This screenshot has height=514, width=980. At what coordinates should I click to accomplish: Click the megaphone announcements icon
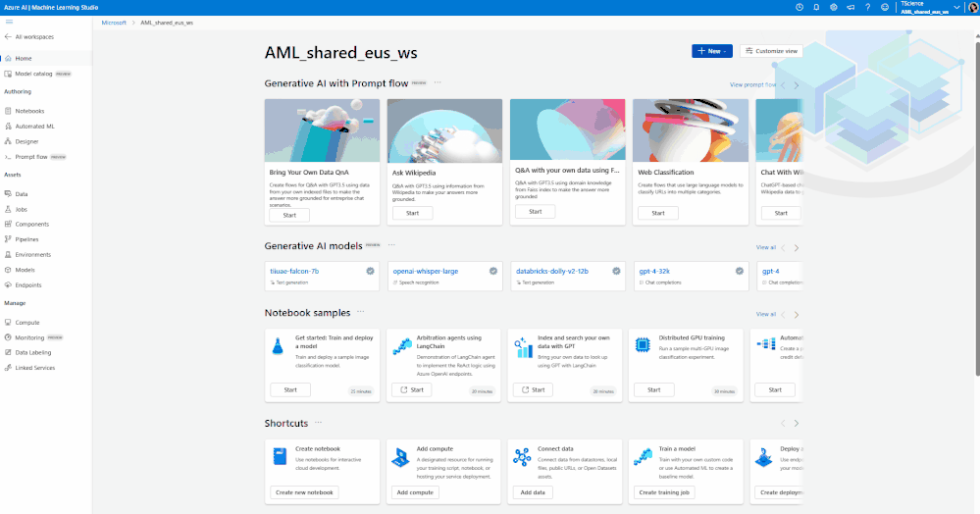[x=851, y=8]
